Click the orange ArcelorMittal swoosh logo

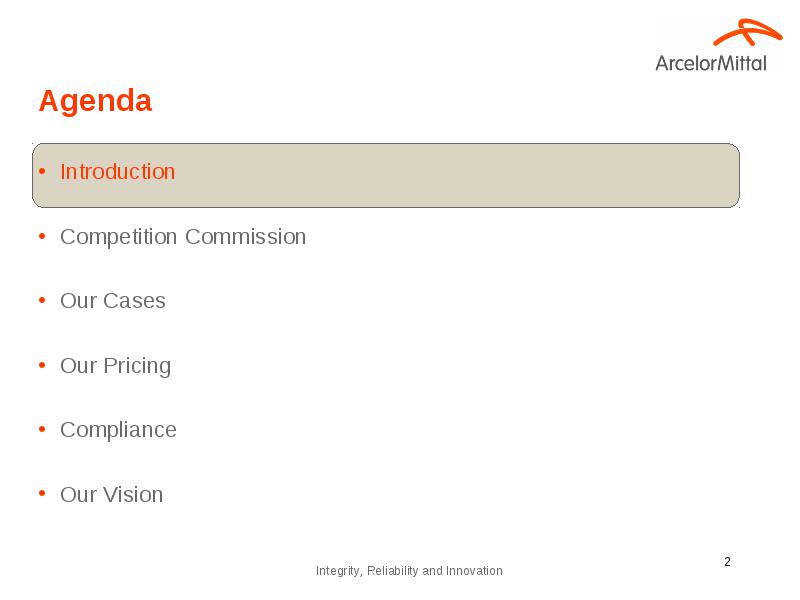(747, 32)
